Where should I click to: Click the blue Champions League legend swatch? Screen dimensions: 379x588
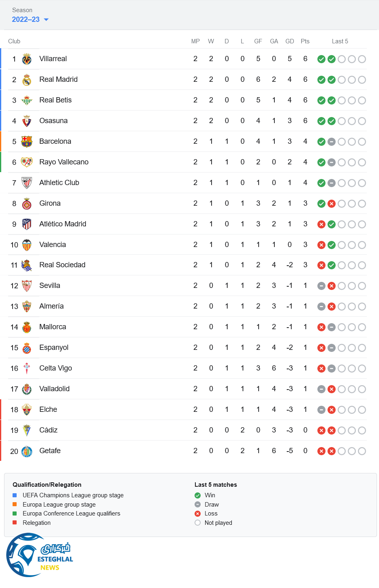click(x=15, y=495)
